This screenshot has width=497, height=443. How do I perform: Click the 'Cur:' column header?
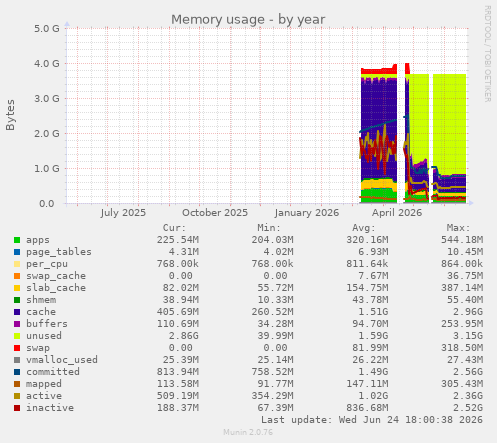pos(174,228)
